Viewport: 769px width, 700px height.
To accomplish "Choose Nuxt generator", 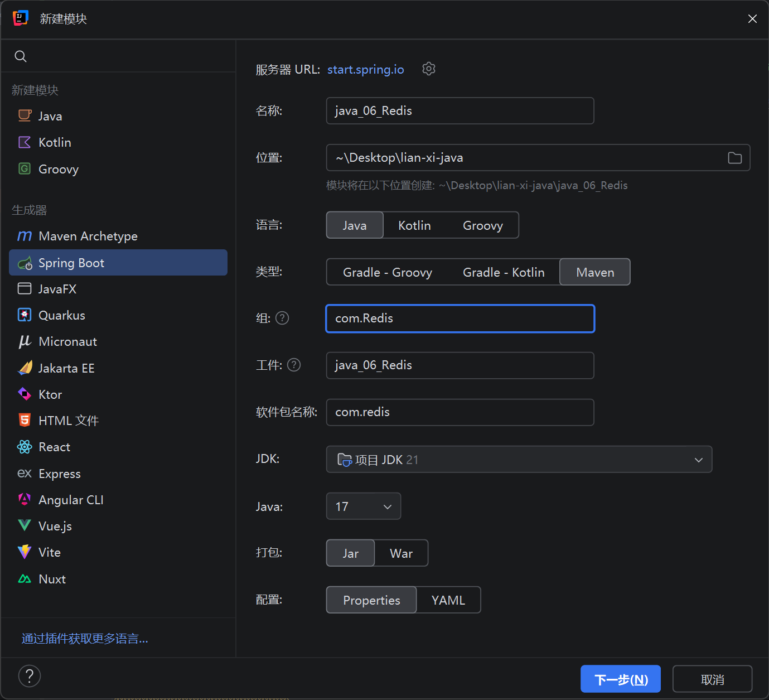I will tap(118, 579).
